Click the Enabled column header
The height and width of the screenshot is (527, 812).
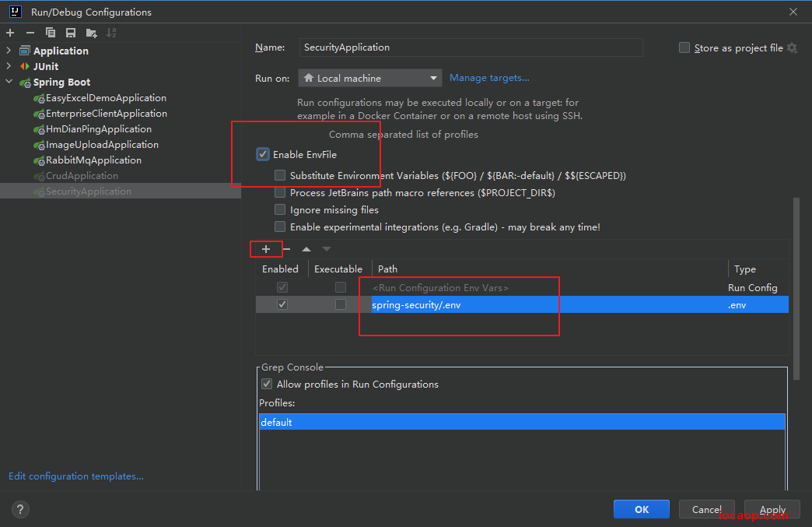click(x=280, y=269)
